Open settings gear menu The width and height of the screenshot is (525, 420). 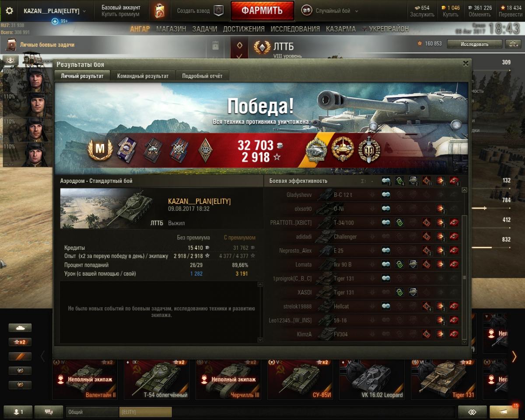(x=9, y=11)
